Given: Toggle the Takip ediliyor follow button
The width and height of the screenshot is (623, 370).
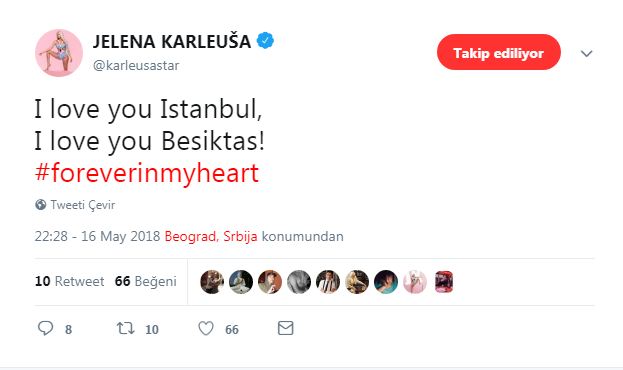Looking at the screenshot, I should (499, 52).
